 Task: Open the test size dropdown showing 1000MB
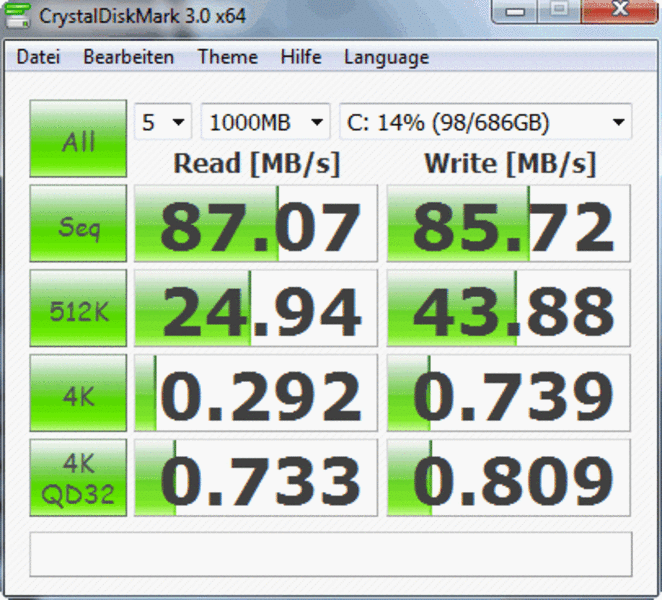(266, 122)
